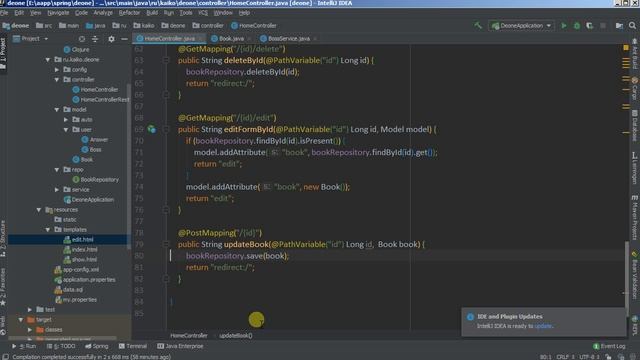The height and width of the screenshot is (360, 640).
Task: Switch to the BossService.java editor tab
Action: coord(289,38)
